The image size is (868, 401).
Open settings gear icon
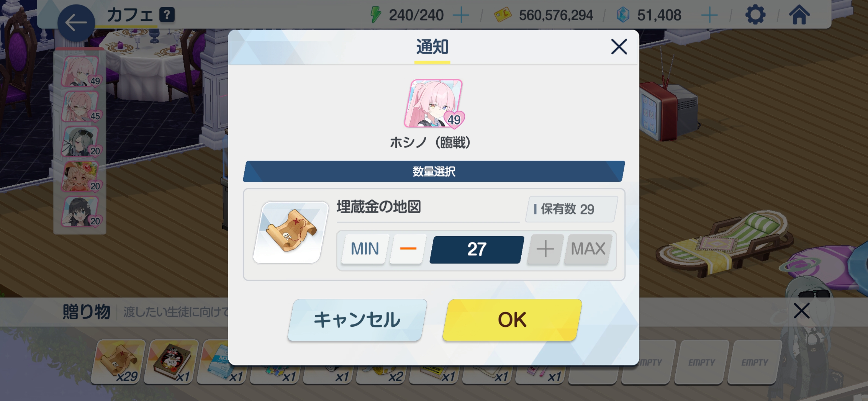[x=755, y=15]
